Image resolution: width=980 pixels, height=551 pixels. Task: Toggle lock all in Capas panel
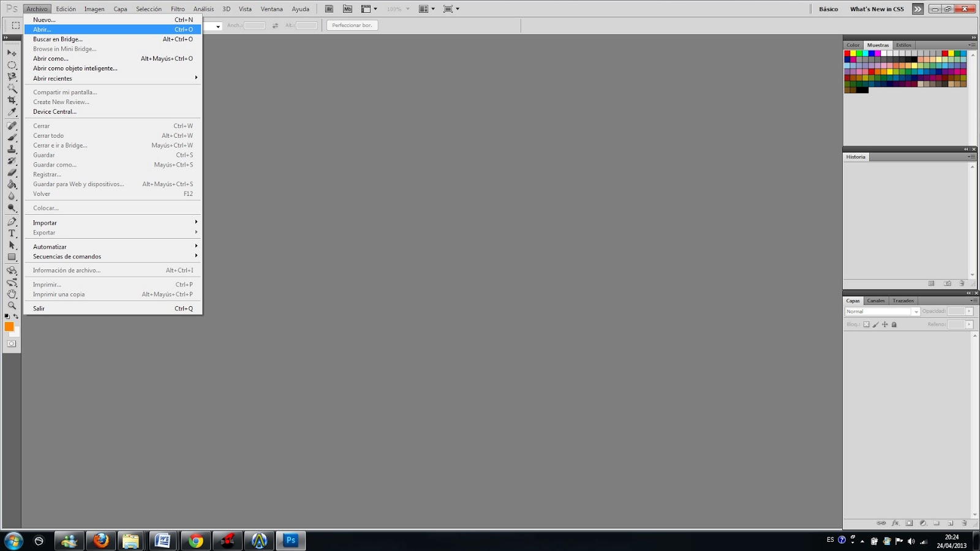click(x=894, y=324)
